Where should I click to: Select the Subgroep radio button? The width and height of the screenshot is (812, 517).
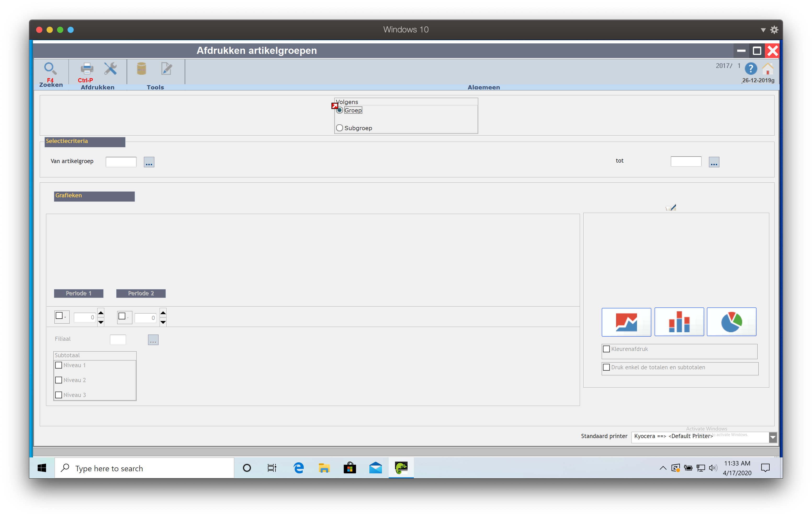pos(340,128)
